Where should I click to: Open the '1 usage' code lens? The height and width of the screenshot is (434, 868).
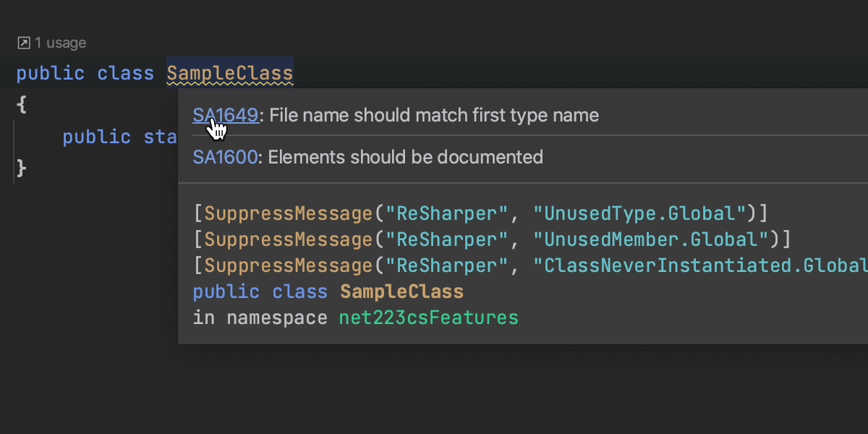60,43
